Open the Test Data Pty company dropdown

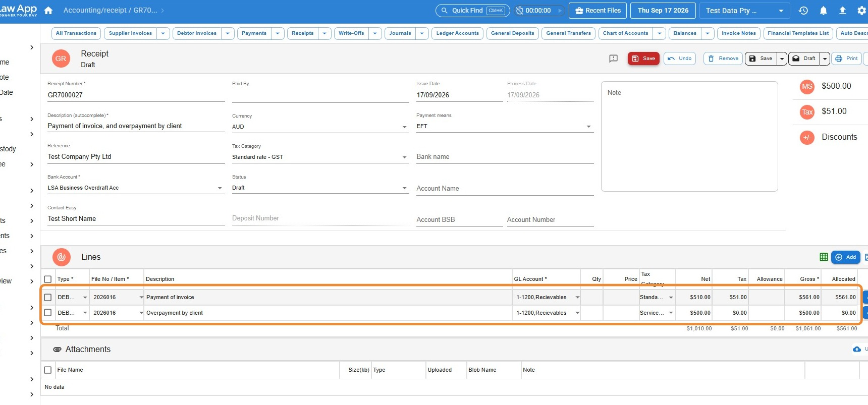pos(744,11)
